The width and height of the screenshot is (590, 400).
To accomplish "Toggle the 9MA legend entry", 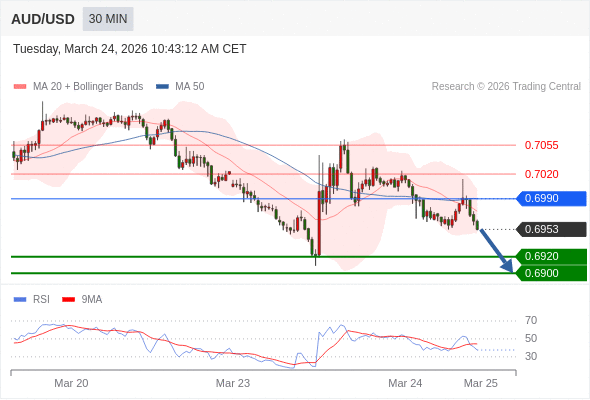I will click(82, 300).
